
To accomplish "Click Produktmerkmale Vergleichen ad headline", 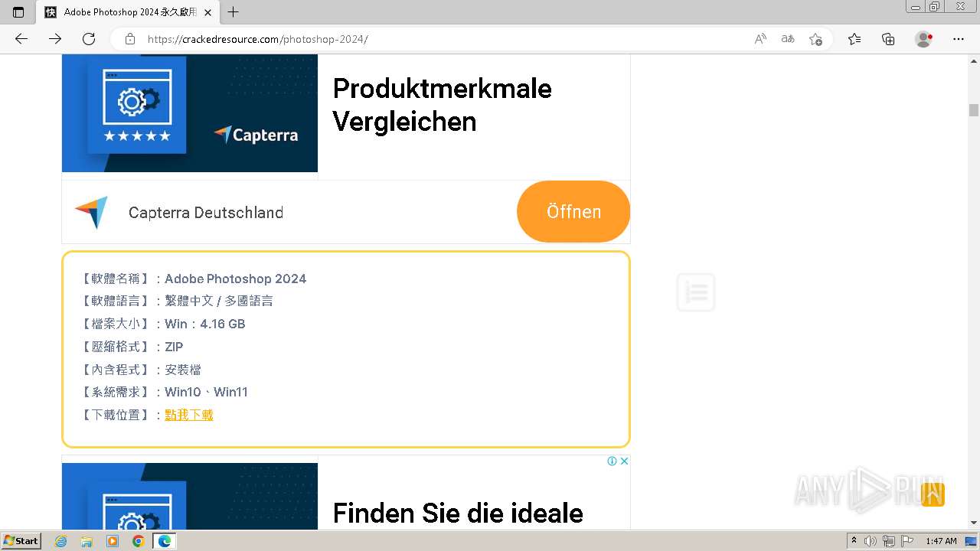I will point(443,105).
